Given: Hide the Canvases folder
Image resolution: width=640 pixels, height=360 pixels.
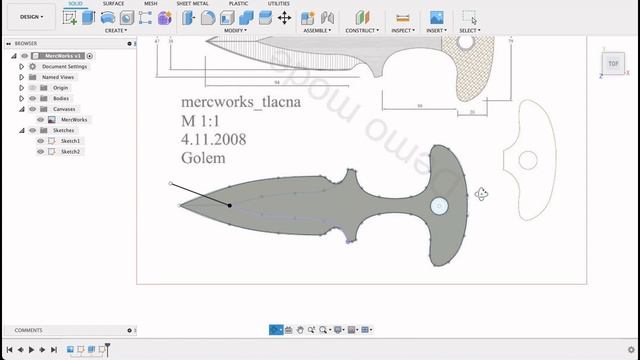Looking at the screenshot, I should [x=33, y=109].
